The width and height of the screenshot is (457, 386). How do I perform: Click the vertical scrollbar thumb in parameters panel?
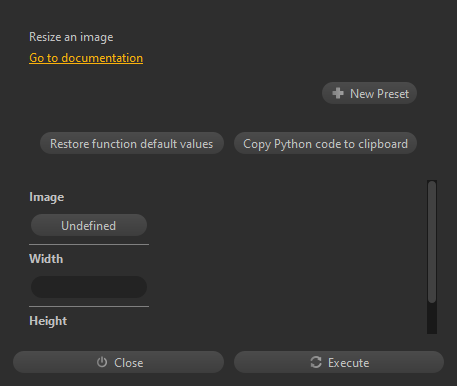click(x=432, y=242)
